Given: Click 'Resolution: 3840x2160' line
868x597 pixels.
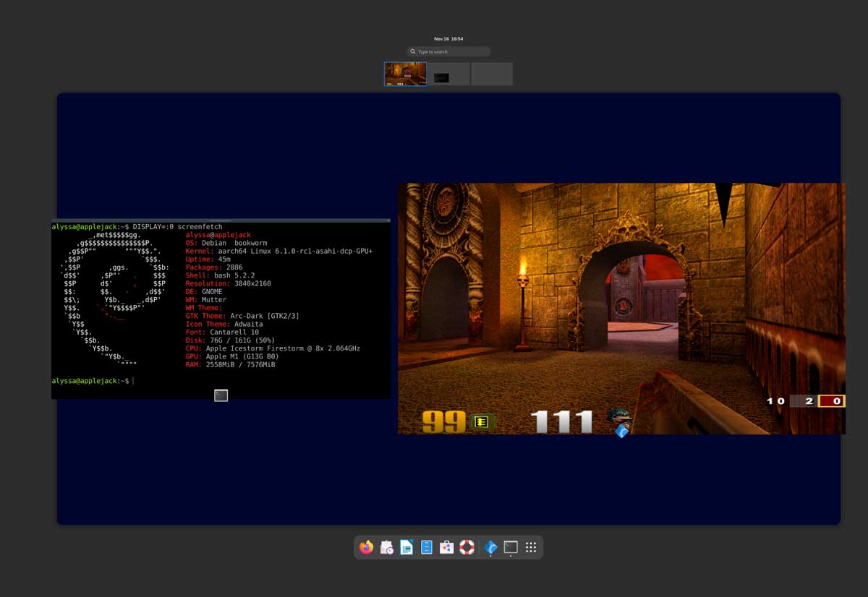Looking at the screenshot, I should (229, 284).
